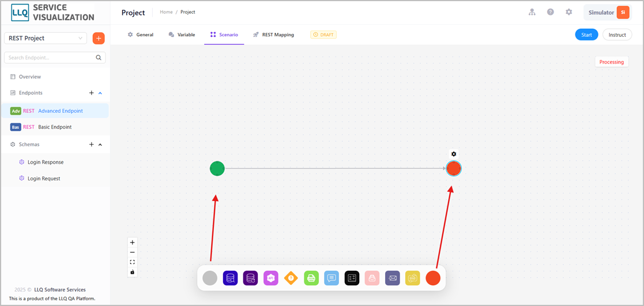Screen dimensions: 644x306
Task: Click the search magnifier icon
Action: pyautogui.click(x=99, y=58)
